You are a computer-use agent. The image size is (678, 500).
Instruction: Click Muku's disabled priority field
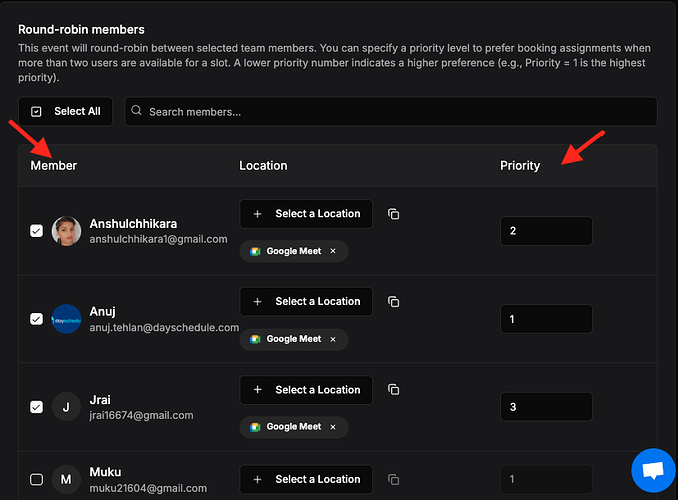pyautogui.click(x=546, y=479)
